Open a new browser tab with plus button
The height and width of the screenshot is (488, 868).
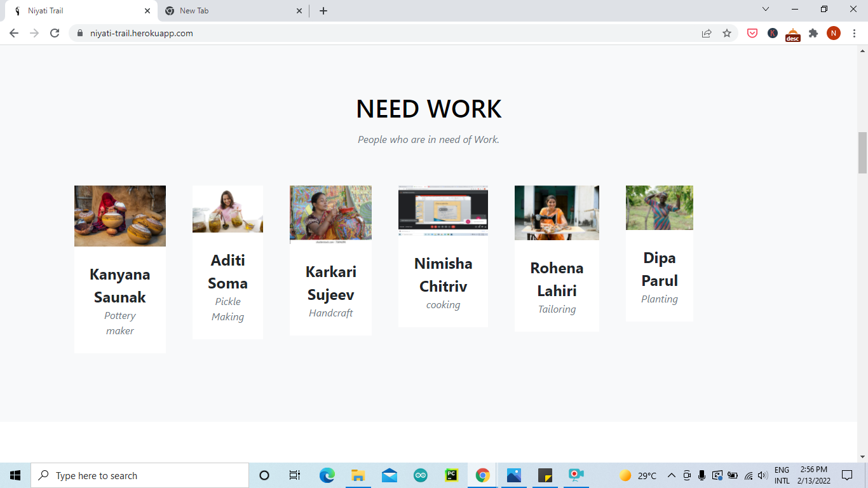point(324,10)
